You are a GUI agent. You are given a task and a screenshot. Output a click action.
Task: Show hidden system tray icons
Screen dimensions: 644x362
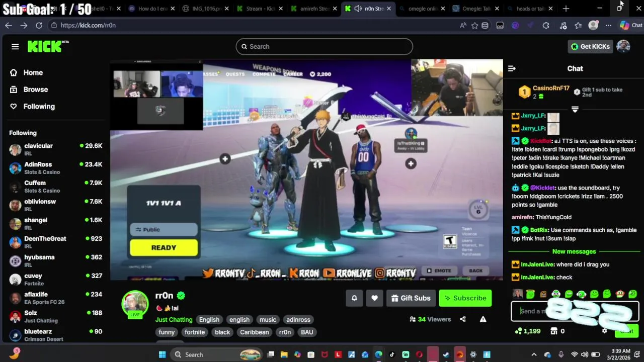pyautogui.click(x=534, y=354)
